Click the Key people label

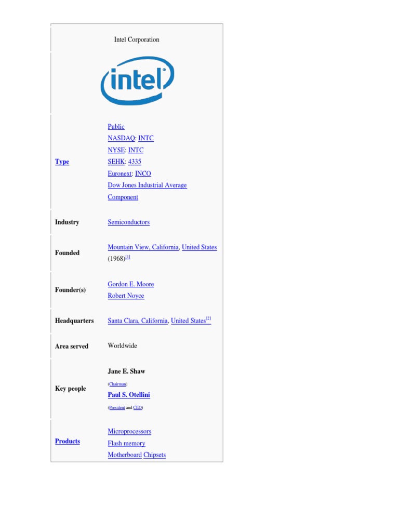click(x=71, y=389)
